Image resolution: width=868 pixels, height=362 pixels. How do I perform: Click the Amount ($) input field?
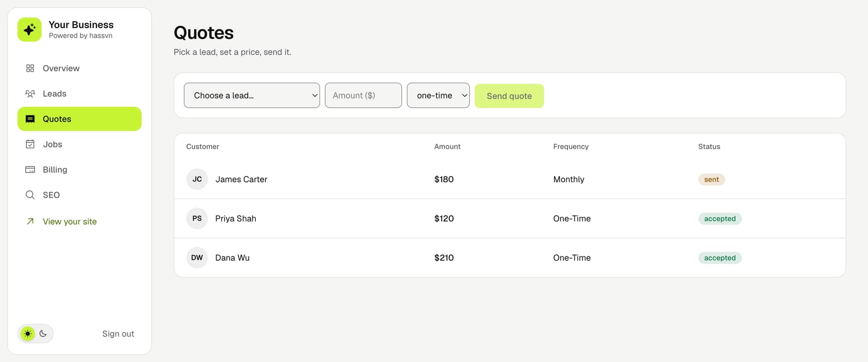363,95
